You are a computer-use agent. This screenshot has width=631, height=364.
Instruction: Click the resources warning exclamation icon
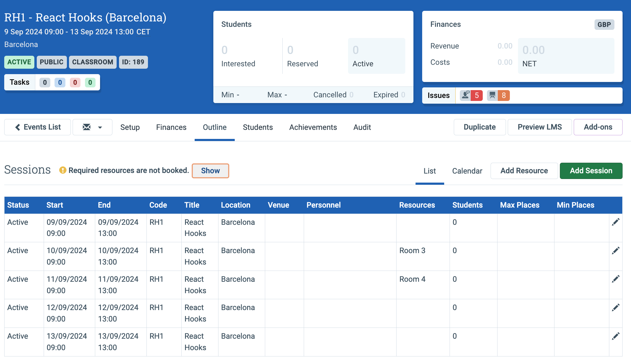[x=63, y=170]
